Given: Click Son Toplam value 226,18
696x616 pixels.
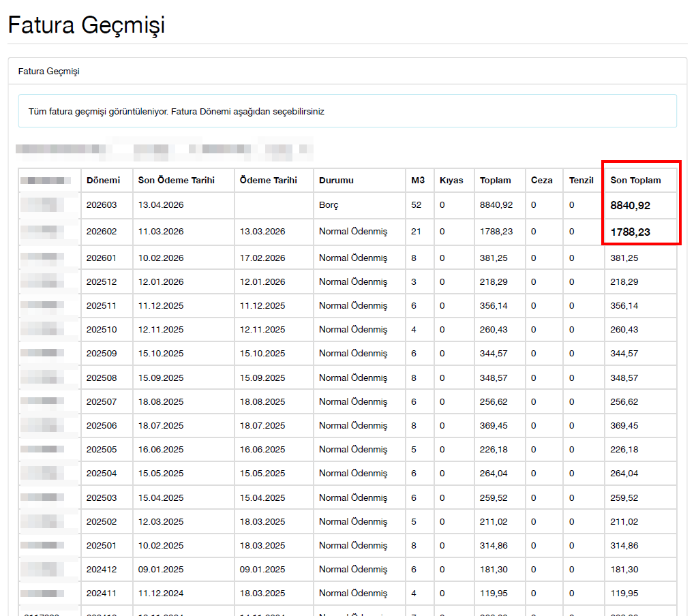Looking at the screenshot, I should coord(624,450).
